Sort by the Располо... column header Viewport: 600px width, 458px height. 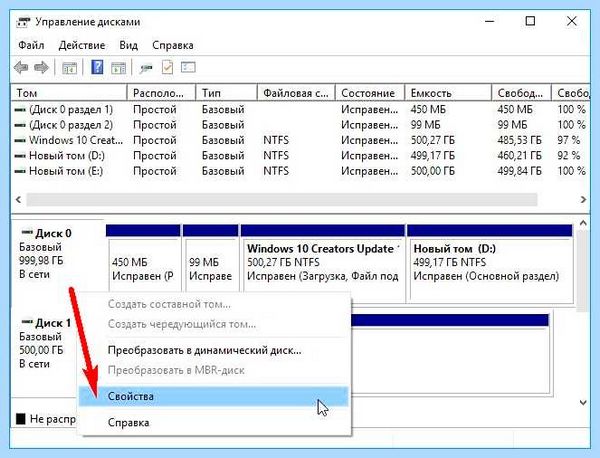161,93
